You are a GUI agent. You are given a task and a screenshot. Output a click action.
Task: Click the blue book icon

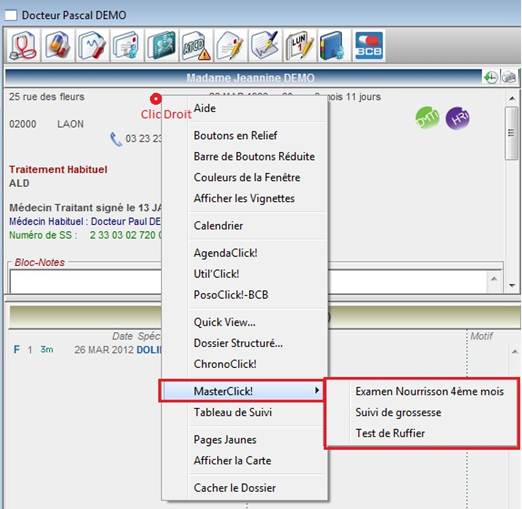[334, 46]
